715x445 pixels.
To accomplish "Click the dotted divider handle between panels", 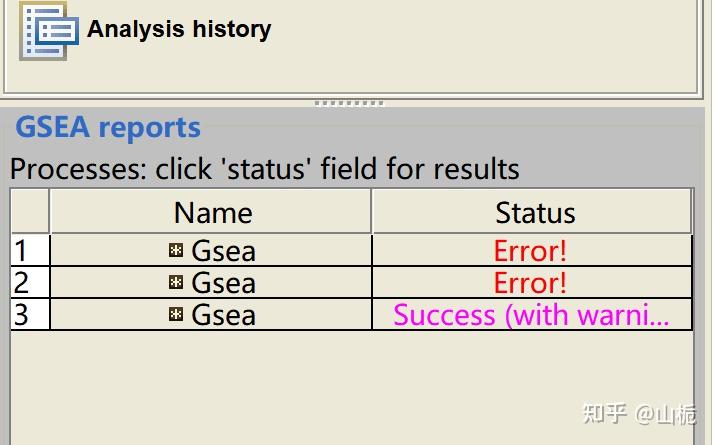I will [x=348, y=103].
